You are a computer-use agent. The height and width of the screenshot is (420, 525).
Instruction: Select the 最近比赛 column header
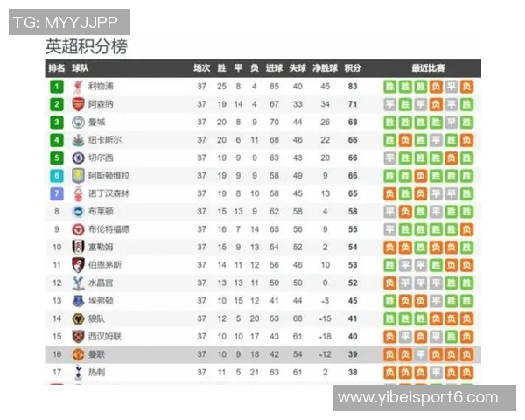[428, 67]
